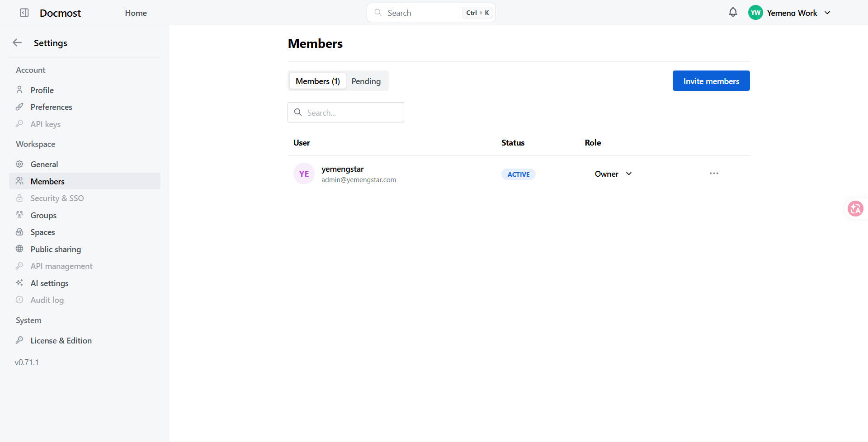Click the YE user avatar
The height and width of the screenshot is (442, 868).
coord(304,174)
